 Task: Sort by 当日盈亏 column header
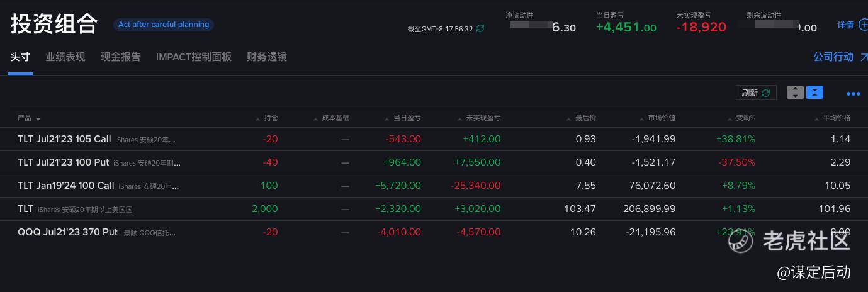407,118
